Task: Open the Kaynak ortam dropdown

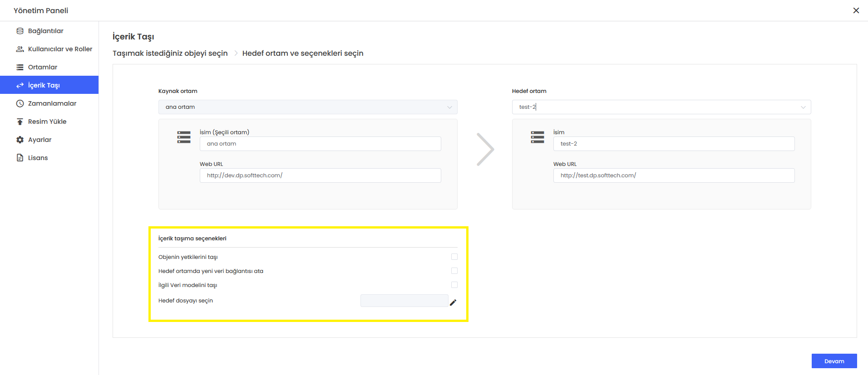Action: click(x=307, y=107)
